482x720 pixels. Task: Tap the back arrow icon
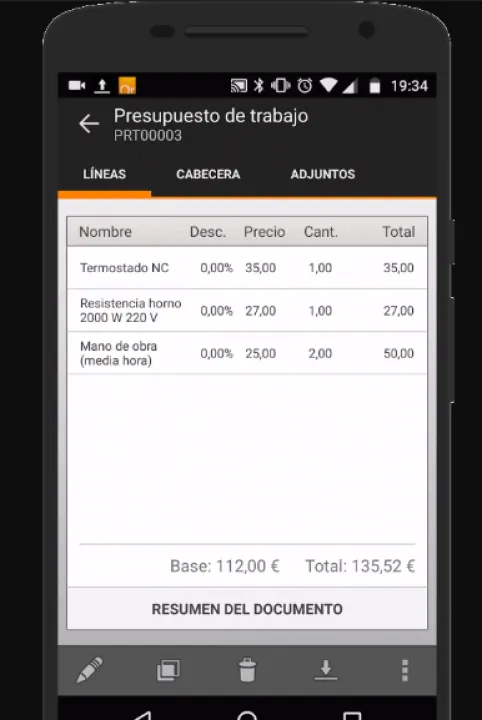point(89,124)
